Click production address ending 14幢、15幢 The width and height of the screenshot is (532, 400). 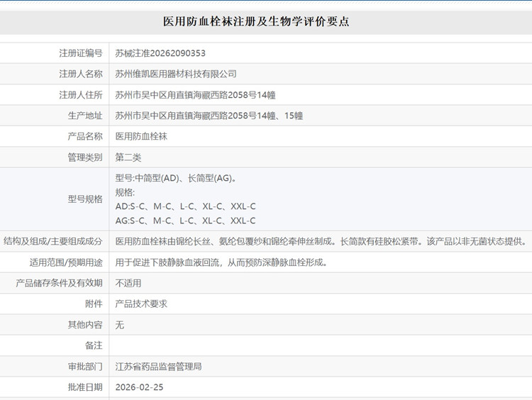pos(209,116)
